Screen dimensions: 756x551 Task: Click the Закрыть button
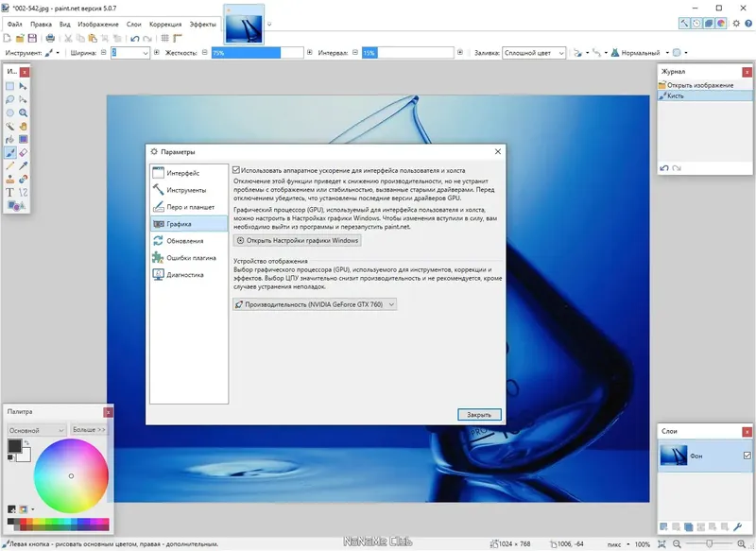(478, 414)
